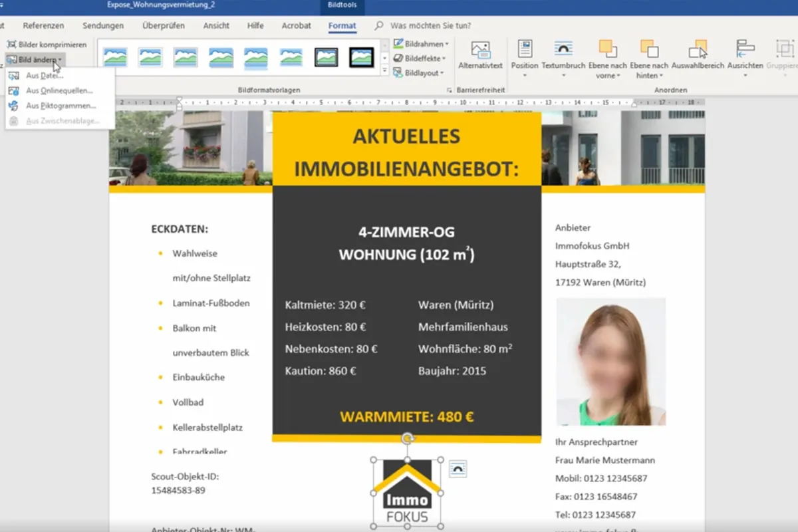798x532 pixels.
Task: Click the 'Kaution: 860 €' line
Action: (x=321, y=371)
